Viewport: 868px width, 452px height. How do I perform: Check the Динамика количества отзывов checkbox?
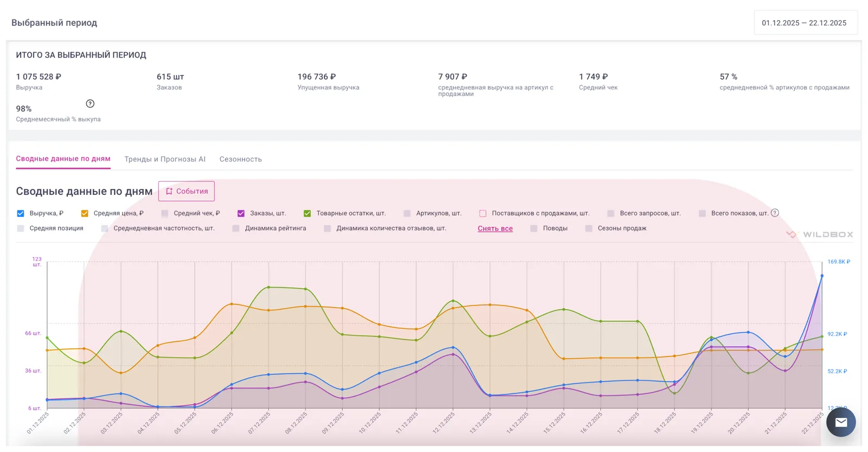point(327,228)
